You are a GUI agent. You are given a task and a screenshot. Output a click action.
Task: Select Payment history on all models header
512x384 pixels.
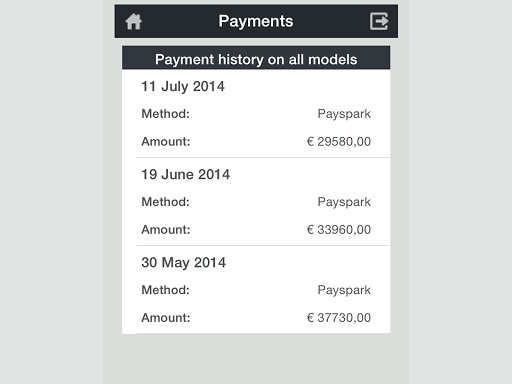click(x=256, y=58)
